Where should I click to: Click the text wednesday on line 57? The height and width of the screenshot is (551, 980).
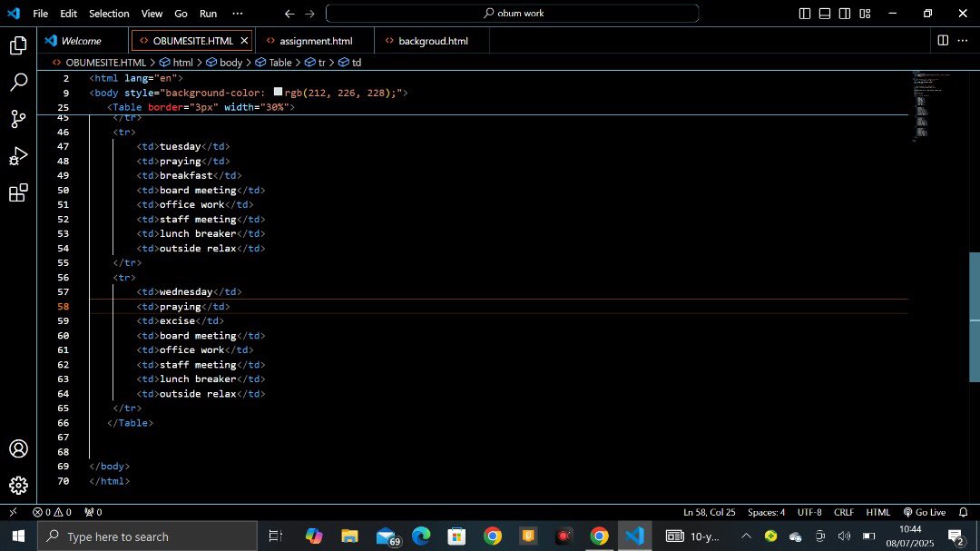(186, 292)
